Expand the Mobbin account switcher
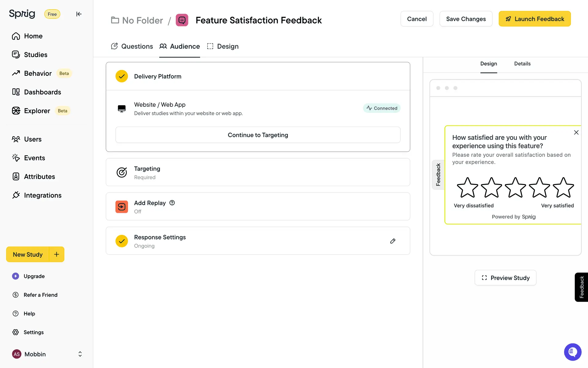This screenshot has width=588, height=368. click(80, 354)
